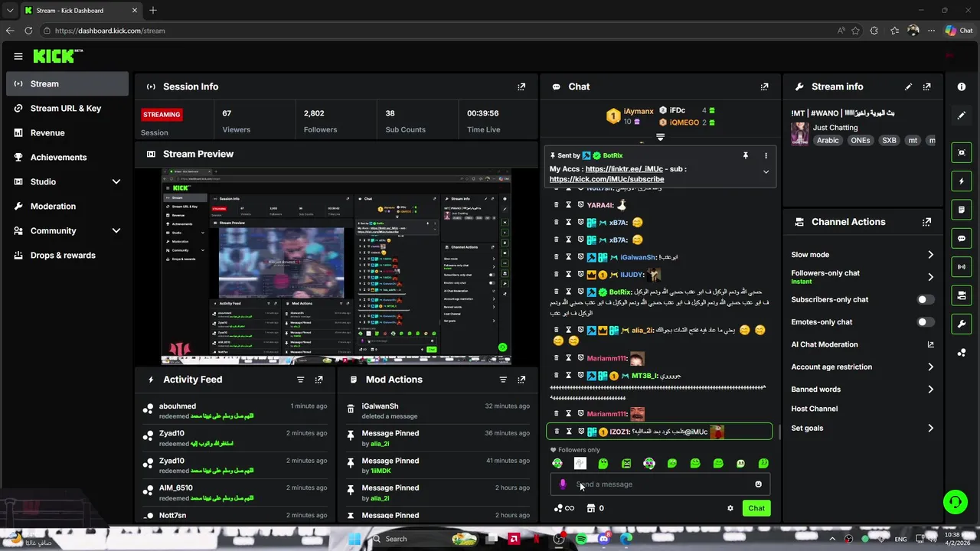Click the ONEs tag chip
This screenshot has width=980, height=551.
click(x=860, y=141)
